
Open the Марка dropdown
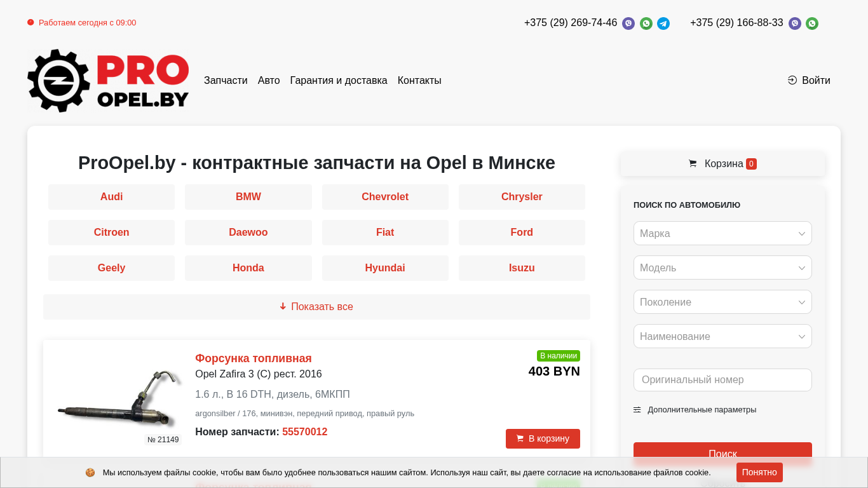(x=722, y=233)
